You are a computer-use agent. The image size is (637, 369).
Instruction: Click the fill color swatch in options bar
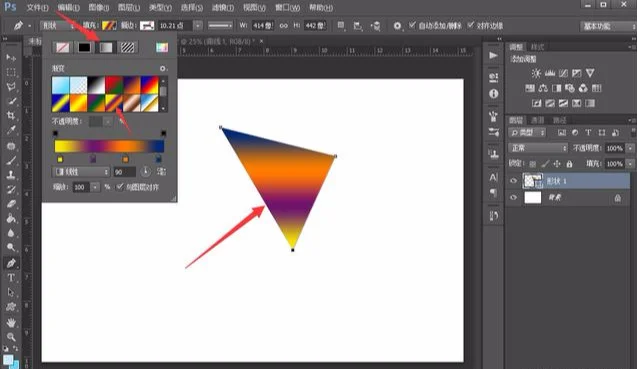point(109,26)
